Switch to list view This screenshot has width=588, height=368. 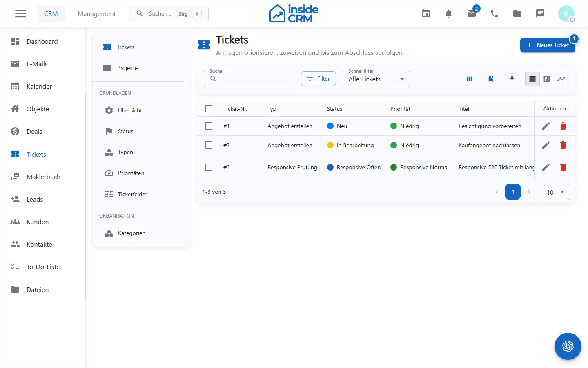532,79
